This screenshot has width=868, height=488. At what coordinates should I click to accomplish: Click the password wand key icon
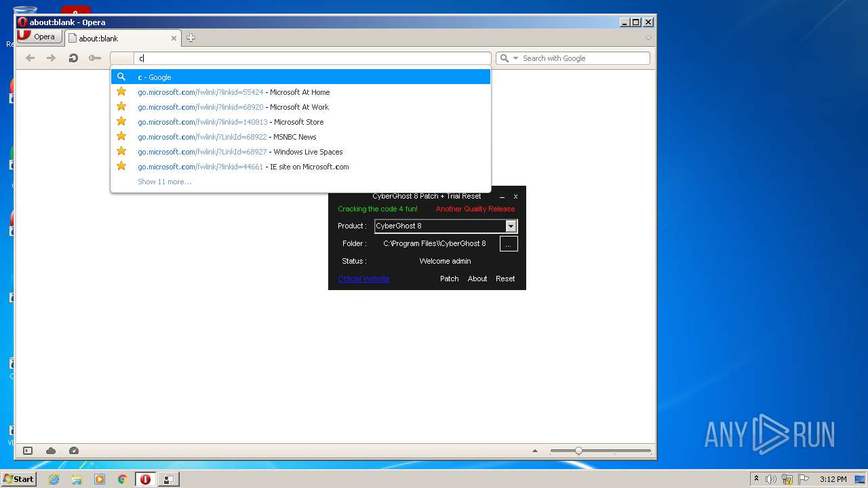(95, 58)
